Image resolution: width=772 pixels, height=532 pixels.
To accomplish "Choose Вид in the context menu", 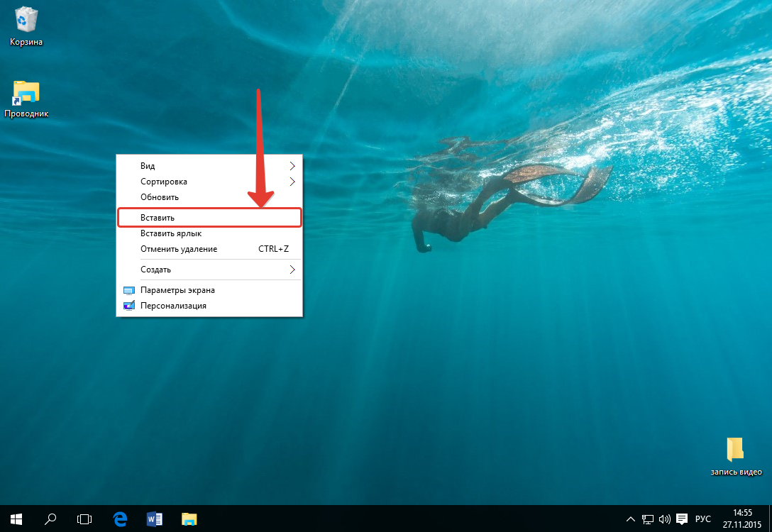I will tap(209, 166).
